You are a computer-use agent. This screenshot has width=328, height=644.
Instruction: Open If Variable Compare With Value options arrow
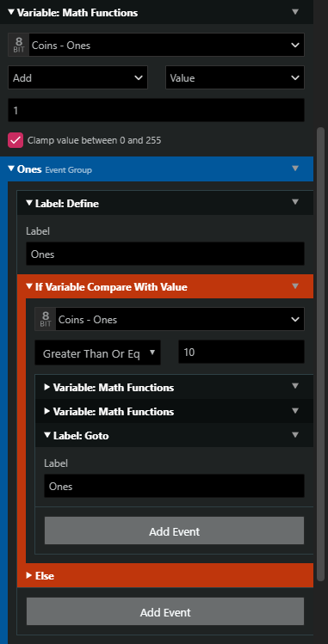(x=294, y=286)
